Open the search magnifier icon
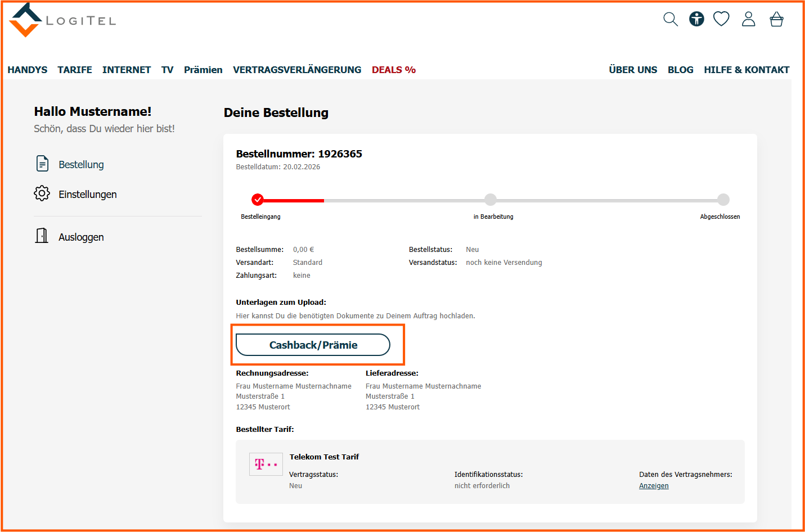This screenshot has width=805, height=532. pyautogui.click(x=670, y=19)
